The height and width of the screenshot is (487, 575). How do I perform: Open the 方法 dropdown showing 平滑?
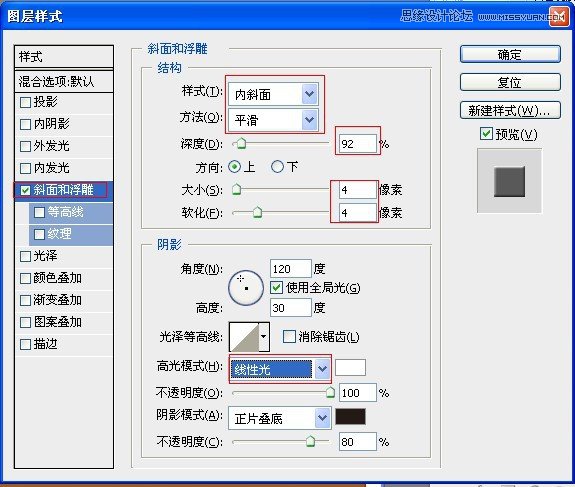click(273, 120)
